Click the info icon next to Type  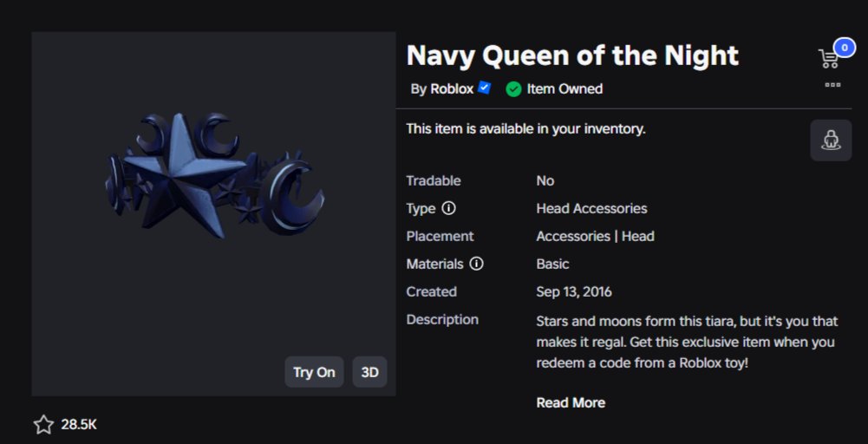(448, 209)
